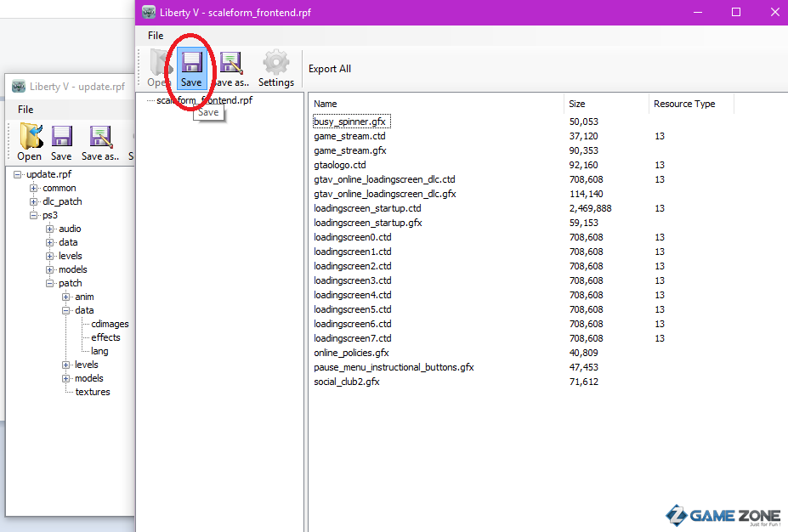This screenshot has width=788, height=532.
Task: Expand the anim folder node
Action: (65, 297)
